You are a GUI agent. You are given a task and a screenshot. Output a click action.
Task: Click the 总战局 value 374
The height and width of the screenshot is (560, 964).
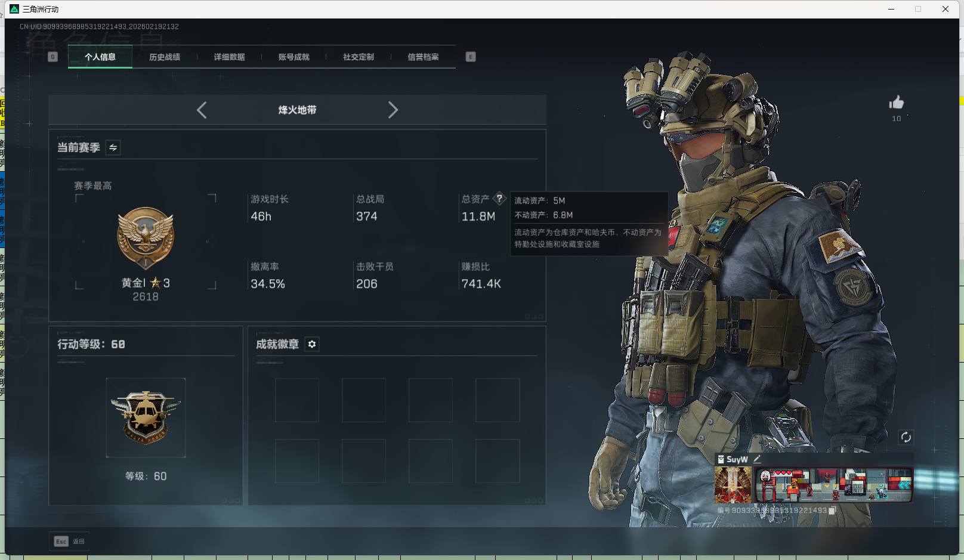tap(366, 216)
